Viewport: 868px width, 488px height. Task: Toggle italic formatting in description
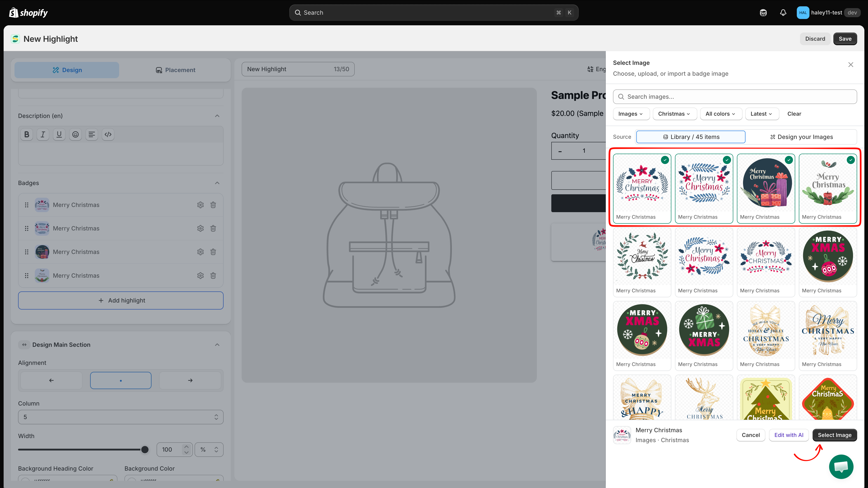coord(43,135)
